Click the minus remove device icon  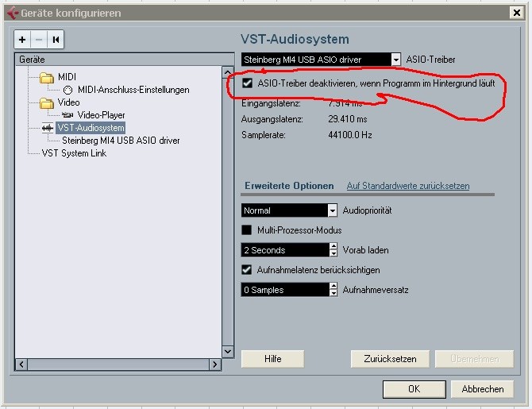point(39,40)
